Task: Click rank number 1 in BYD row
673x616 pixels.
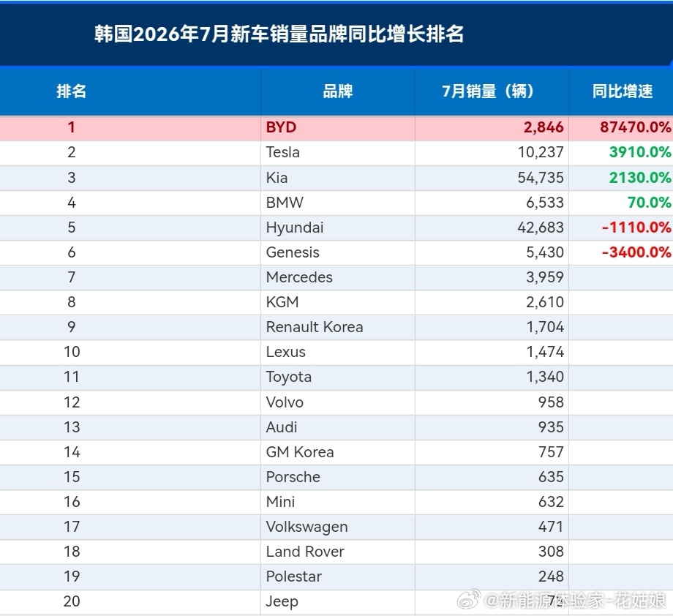Action: 71,127
